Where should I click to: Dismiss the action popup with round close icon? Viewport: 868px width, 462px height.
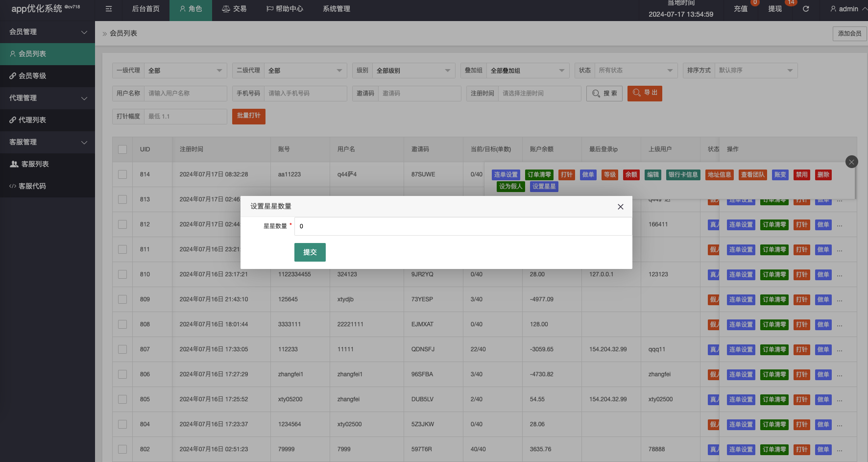coord(851,162)
